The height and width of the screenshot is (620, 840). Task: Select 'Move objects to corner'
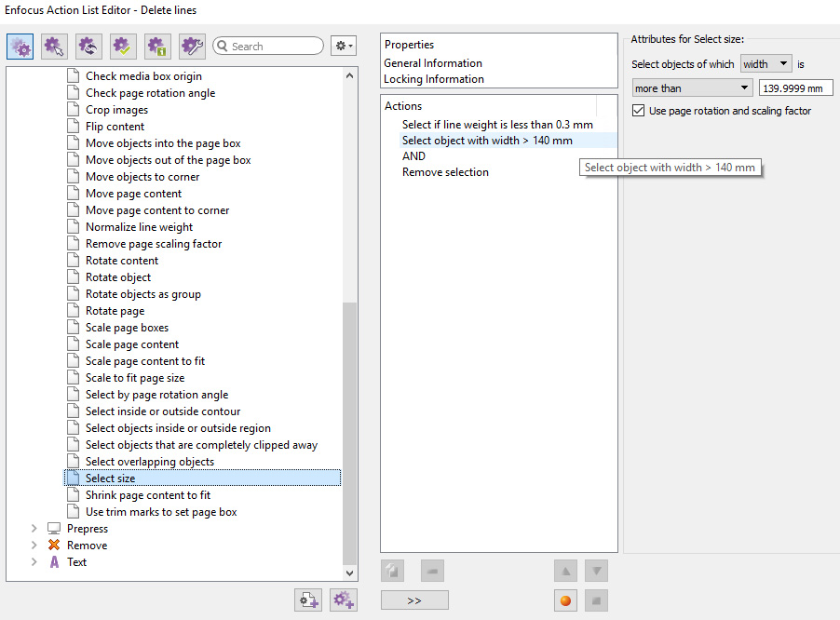[142, 177]
